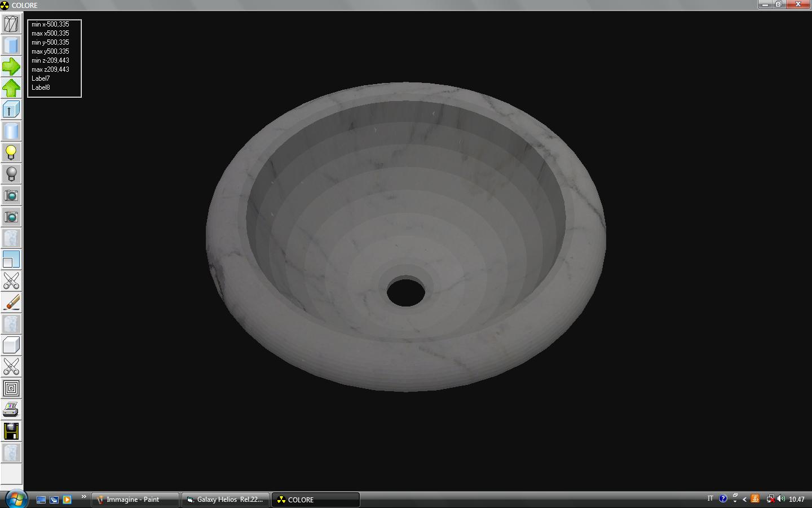The height and width of the screenshot is (508, 812).
Task: Click the light blue cylinder icon
Action: [x=11, y=131]
